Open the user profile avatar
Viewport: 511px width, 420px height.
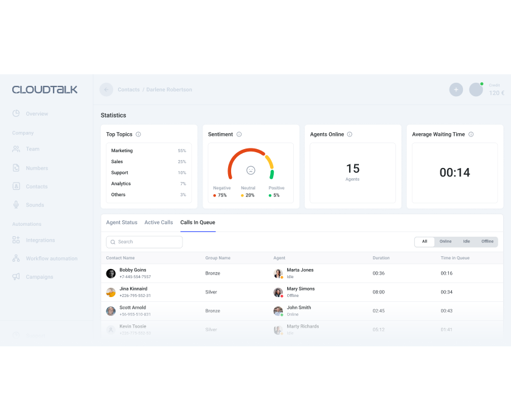476,89
